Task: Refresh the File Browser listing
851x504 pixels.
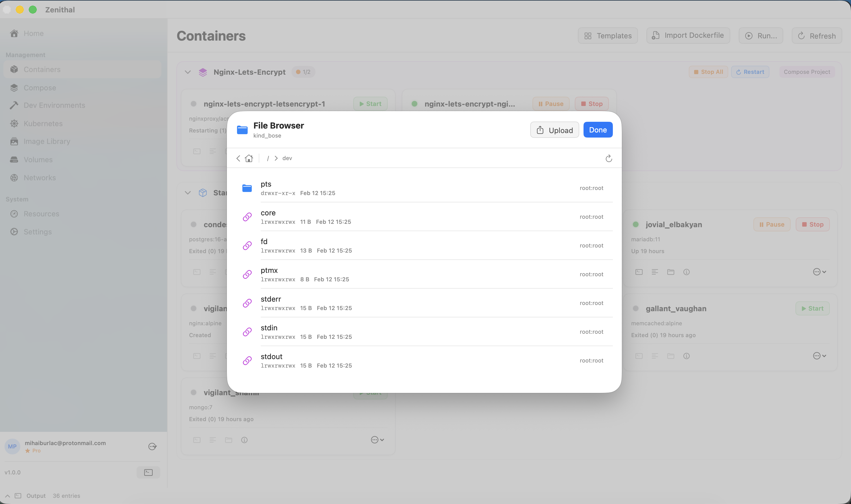Action: point(608,158)
